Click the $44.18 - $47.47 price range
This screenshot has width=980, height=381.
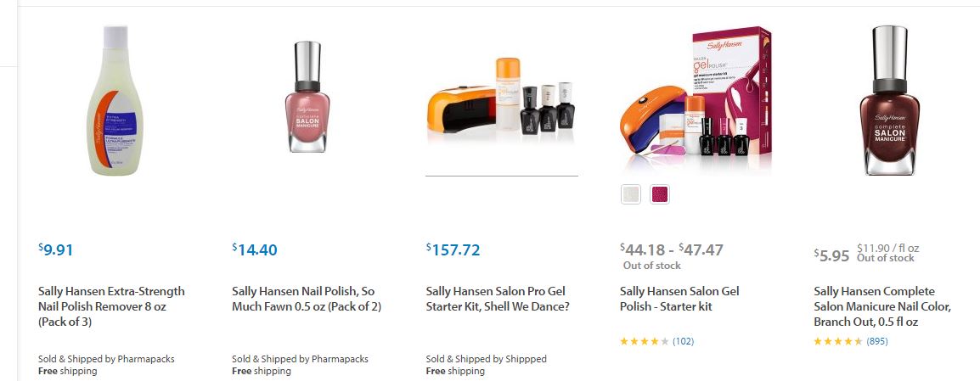[x=671, y=249]
